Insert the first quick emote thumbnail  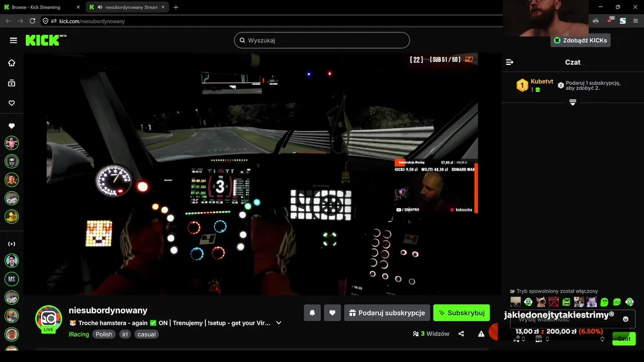pyautogui.click(x=516, y=302)
